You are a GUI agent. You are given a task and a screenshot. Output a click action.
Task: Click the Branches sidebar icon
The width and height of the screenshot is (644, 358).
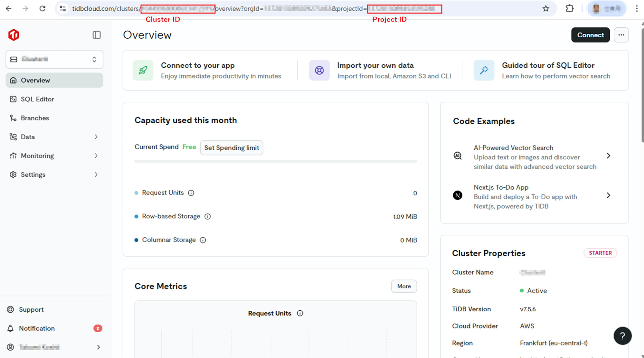click(13, 118)
